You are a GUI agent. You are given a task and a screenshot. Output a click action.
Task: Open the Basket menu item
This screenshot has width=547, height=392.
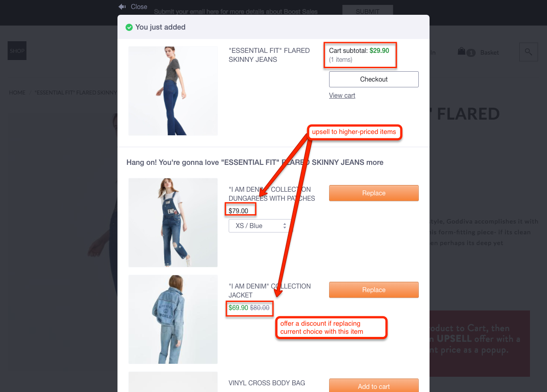490,52
